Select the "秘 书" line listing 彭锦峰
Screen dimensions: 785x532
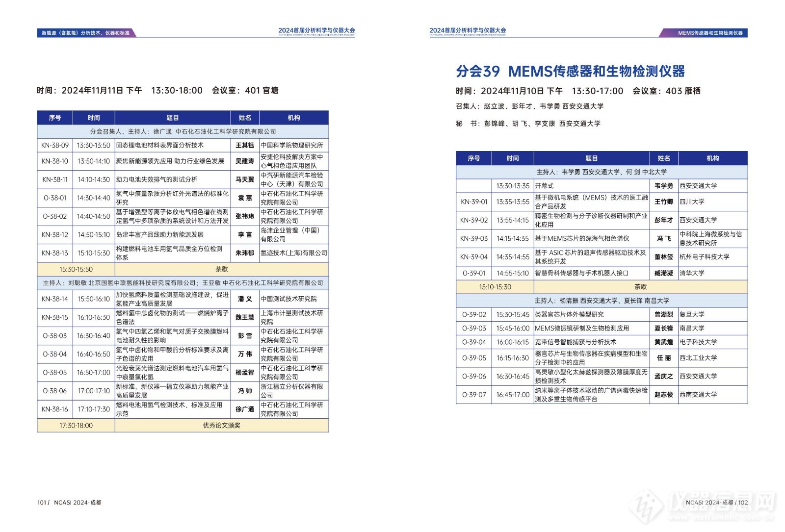pyautogui.click(x=528, y=124)
